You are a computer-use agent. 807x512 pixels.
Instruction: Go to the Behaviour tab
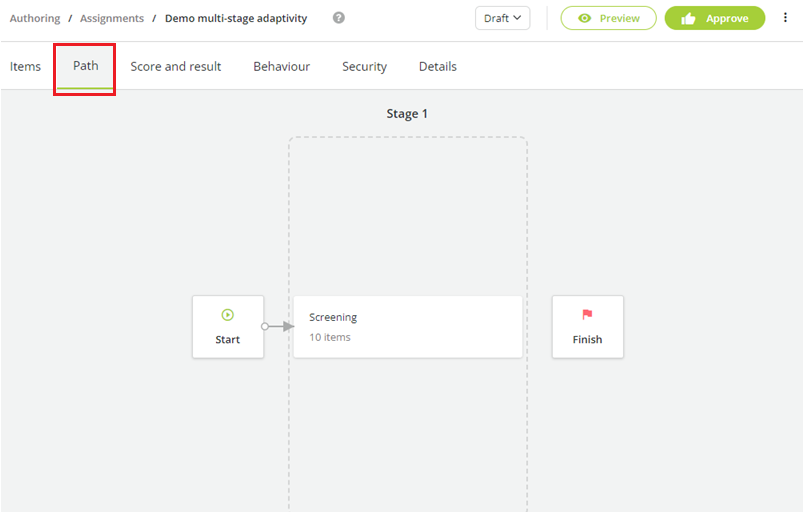click(x=282, y=66)
